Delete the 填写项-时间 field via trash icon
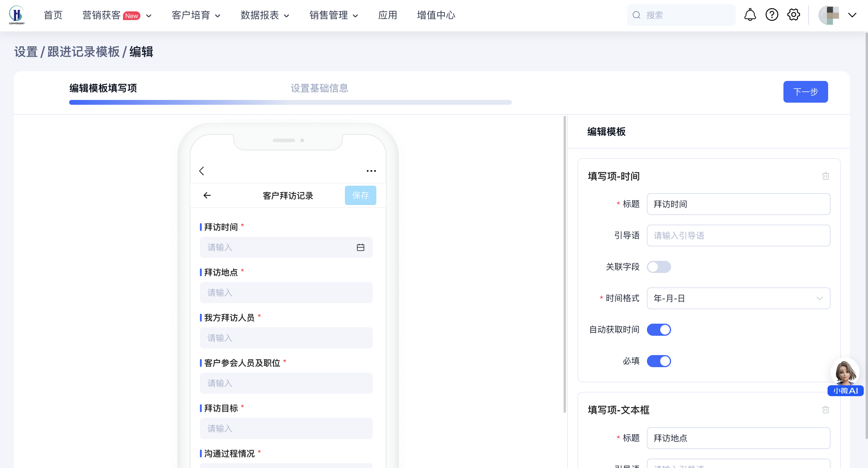 tap(825, 176)
